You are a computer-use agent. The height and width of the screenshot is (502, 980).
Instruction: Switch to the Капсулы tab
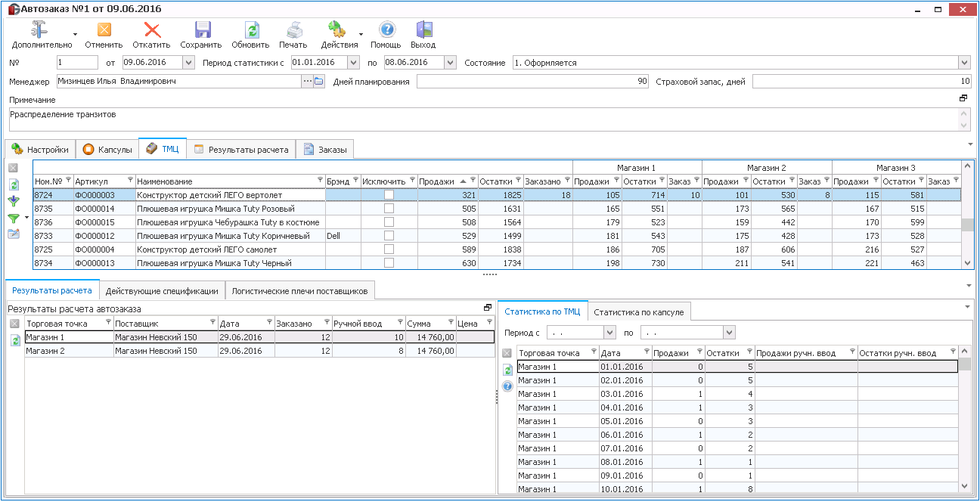tap(107, 150)
